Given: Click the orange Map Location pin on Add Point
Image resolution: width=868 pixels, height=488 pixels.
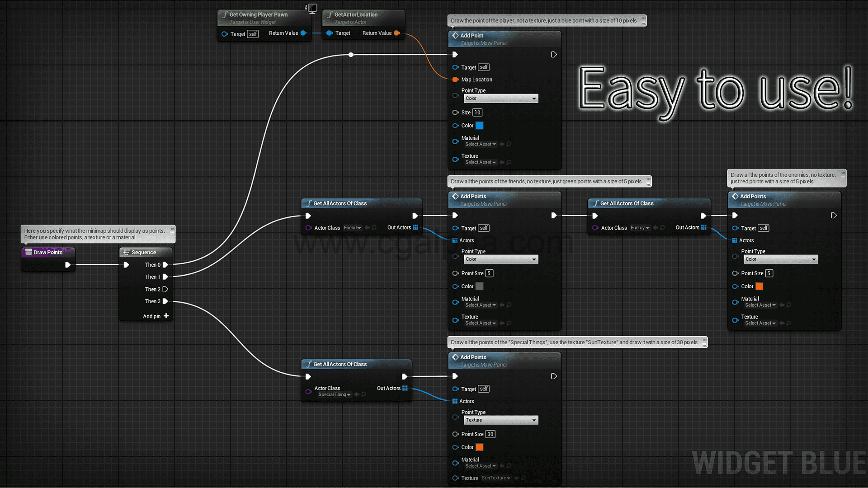Looking at the screenshot, I should coord(455,80).
